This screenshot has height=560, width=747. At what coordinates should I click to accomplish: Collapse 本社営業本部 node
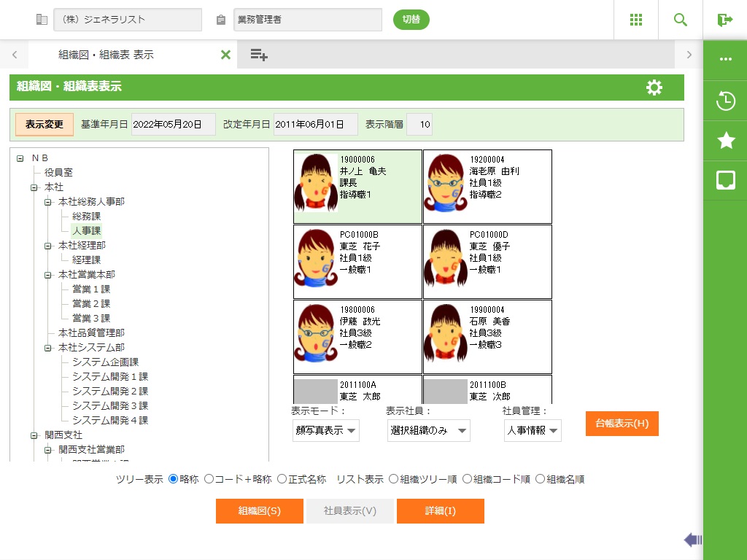click(x=47, y=275)
